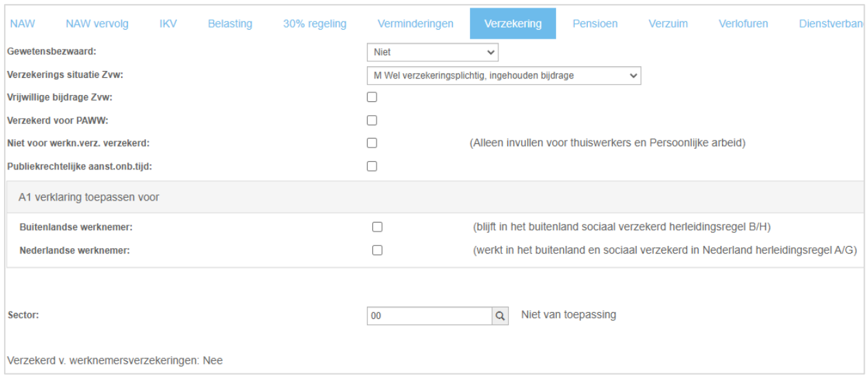Click the Sector search magnifier icon
This screenshot has width=868, height=379.
coord(500,316)
